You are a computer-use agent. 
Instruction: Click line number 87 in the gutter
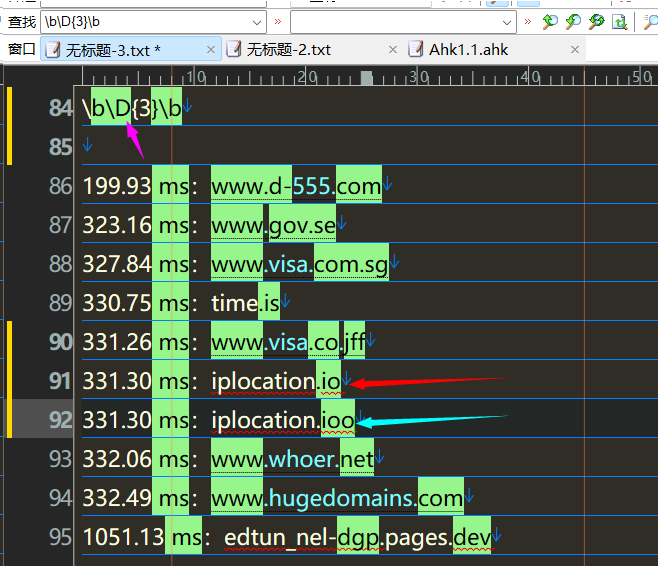click(x=60, y=225)
